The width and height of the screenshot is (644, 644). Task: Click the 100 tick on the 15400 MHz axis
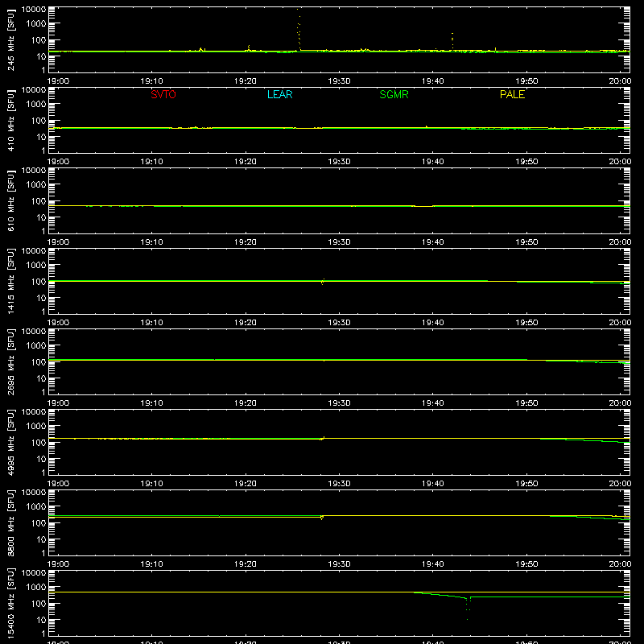[38, 603]
